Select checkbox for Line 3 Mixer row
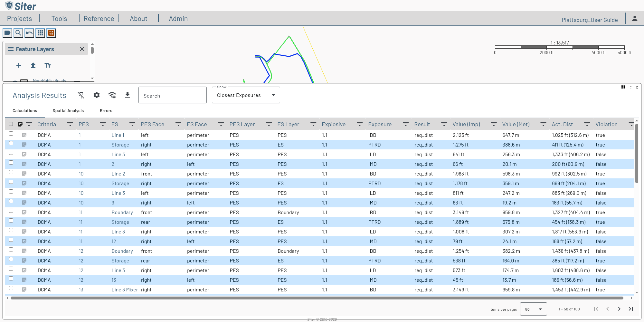 [11, 288]
